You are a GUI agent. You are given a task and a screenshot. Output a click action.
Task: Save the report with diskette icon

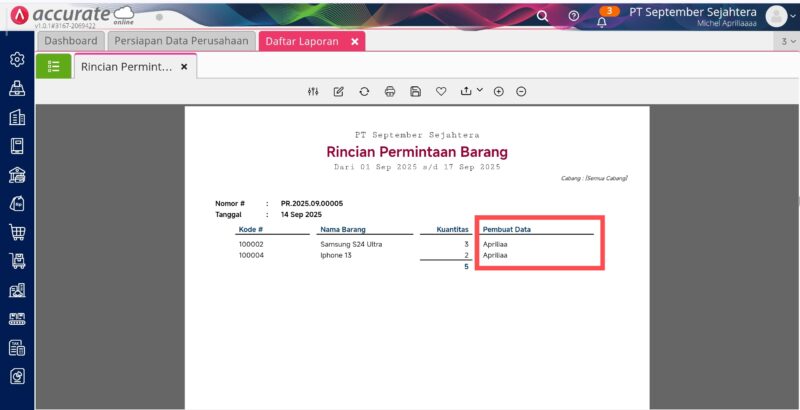(415, 91)
